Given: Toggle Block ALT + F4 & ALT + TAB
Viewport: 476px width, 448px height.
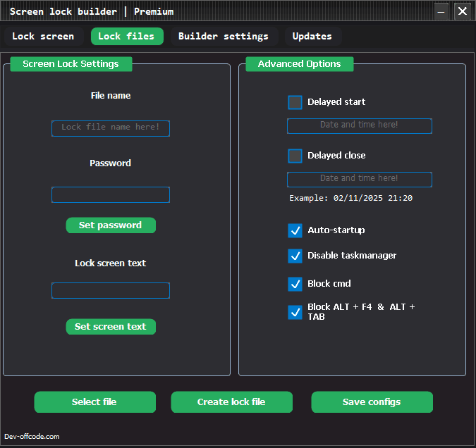Looking at the screenshot, I should [295, 313].
